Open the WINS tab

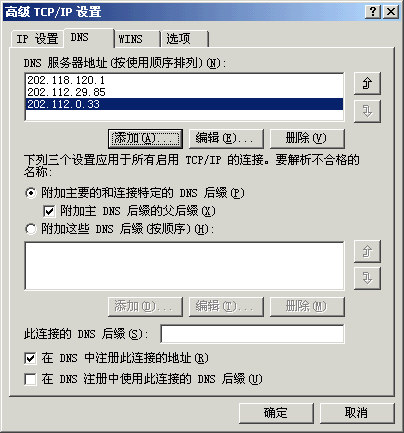[137, 39]
